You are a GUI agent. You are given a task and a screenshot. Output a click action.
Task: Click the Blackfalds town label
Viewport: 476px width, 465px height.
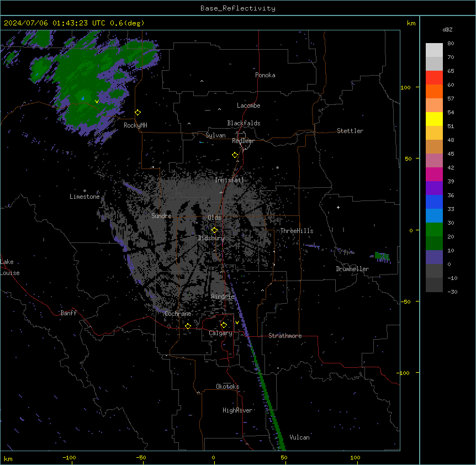[x=244, y=123]
